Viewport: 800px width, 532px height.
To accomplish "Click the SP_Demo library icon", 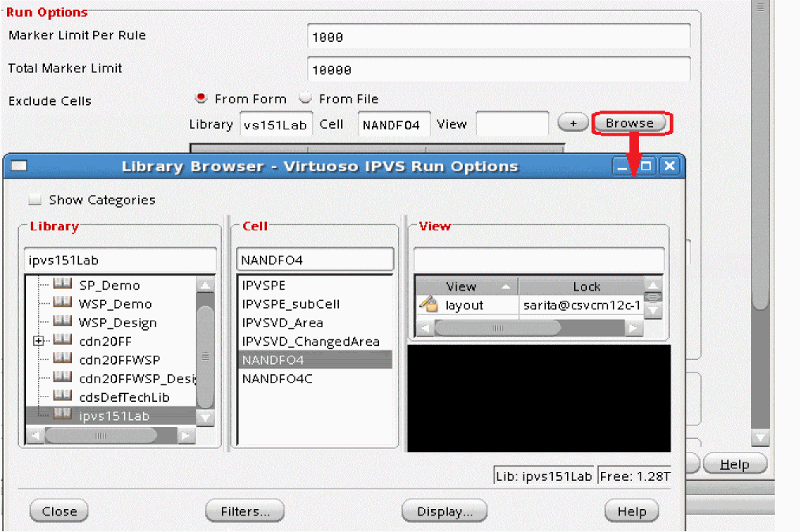I will point(62,284).
